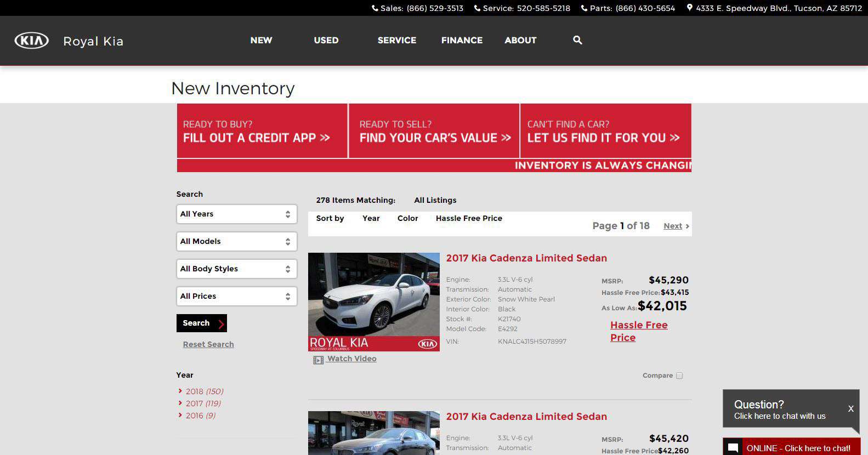Click the Royal Kia dealership name

point(93,41)
